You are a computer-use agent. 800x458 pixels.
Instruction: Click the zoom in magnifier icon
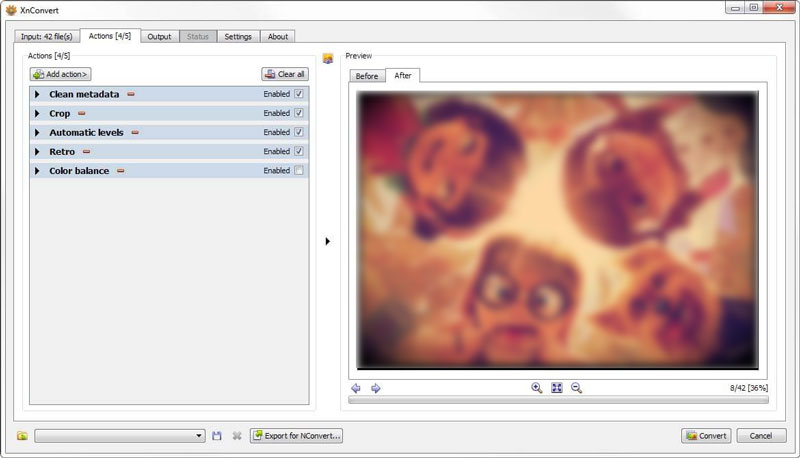click(x=537, y=388)
